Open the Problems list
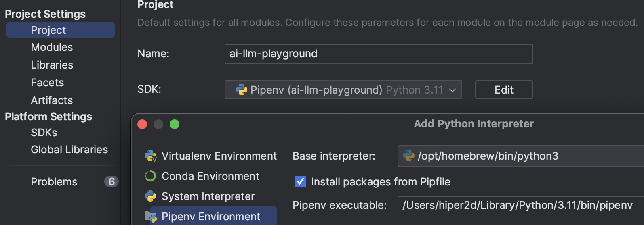 pos(54,182)
